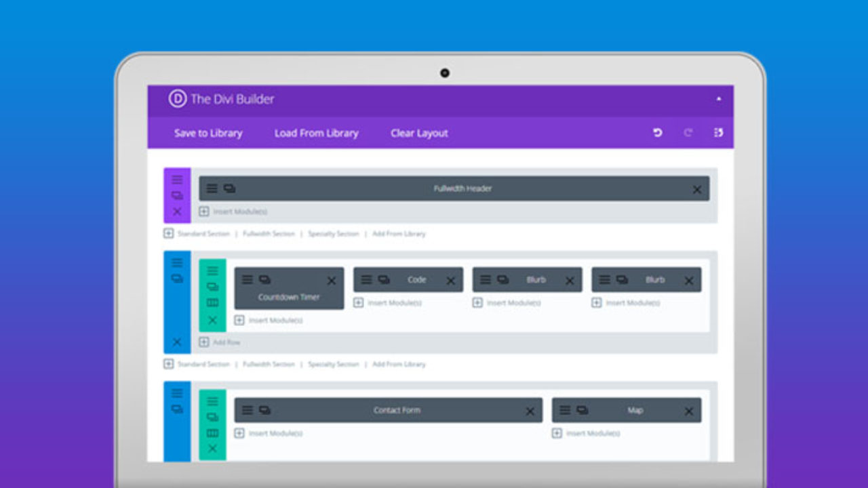Remove the Code module
868x488 pixels.
coord(451,281)
